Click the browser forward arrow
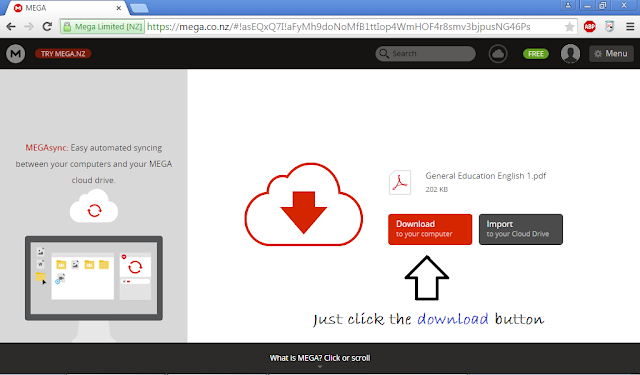Image resolution: width=640 pixels, height=375 pixels. click(29, 27)
